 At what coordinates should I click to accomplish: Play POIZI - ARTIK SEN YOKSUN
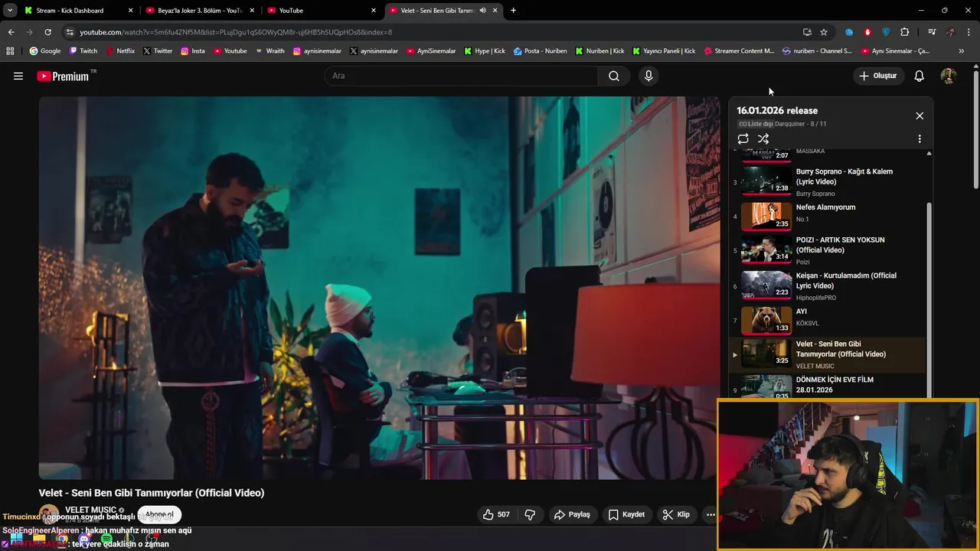(x=828, y=250)
